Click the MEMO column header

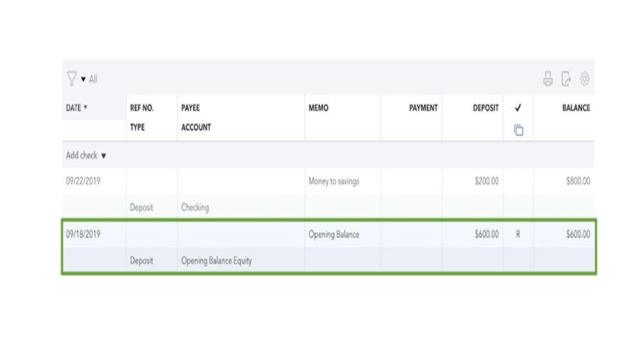pyautogui.click(x=318, y=108)
